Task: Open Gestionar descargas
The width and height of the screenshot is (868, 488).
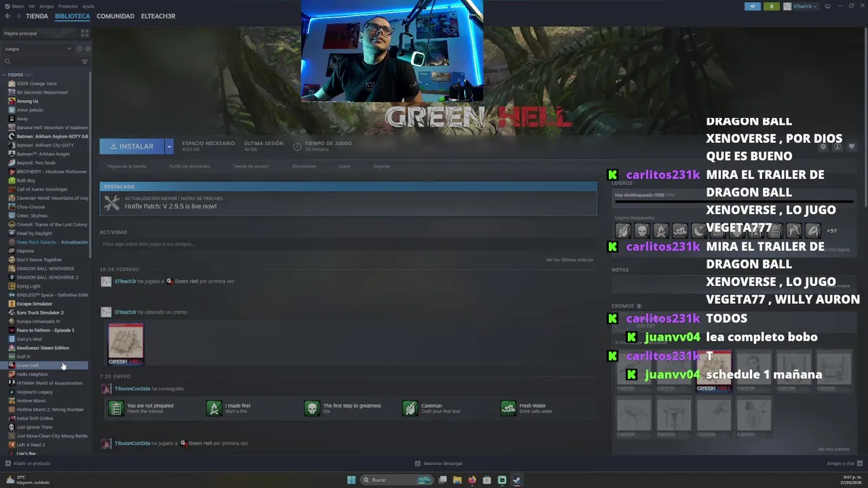Action: [439, 464]
